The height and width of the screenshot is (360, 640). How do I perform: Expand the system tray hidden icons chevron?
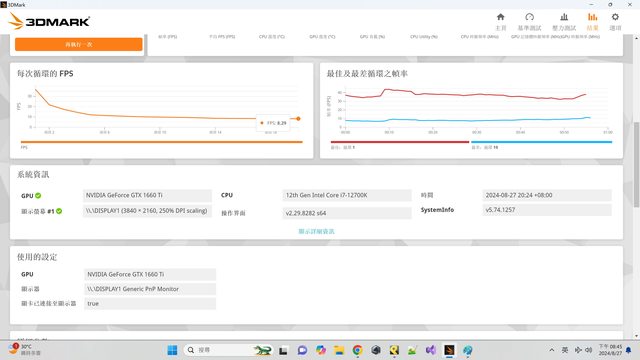551,350
